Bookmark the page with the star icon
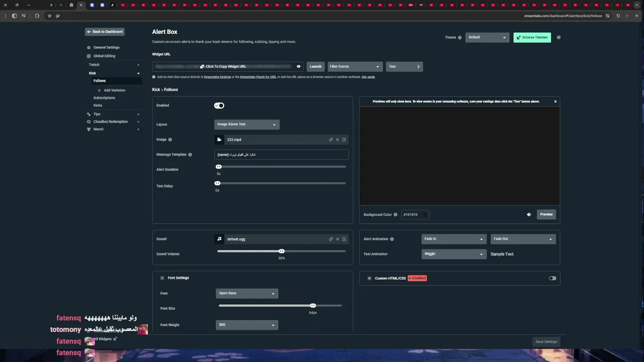This screenshot has height=362, width=644. point(49,16)
